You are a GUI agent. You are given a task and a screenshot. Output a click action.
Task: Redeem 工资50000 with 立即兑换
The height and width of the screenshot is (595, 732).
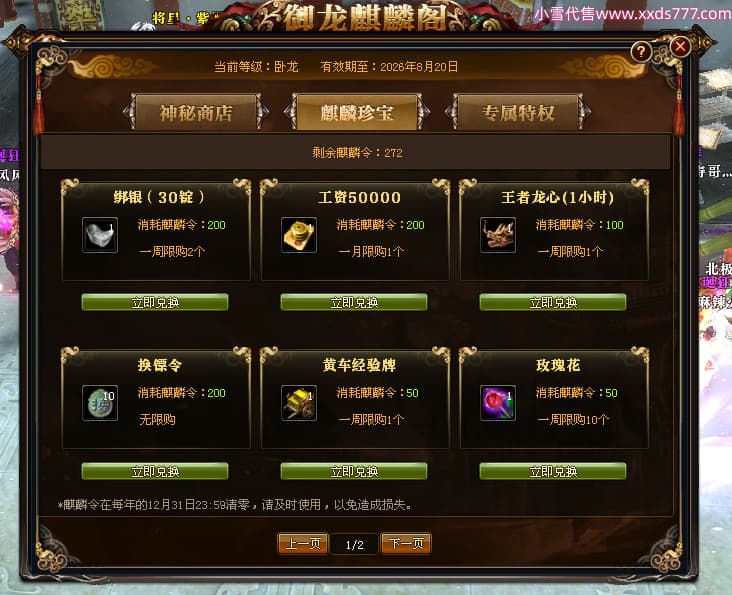(354, 302)
